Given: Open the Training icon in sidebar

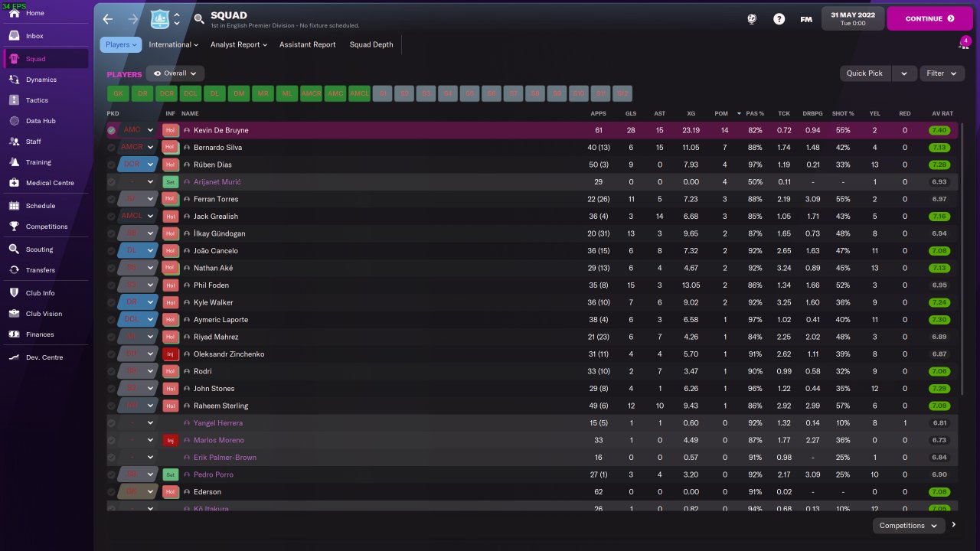Looking at the screenshot, I should pyautogui.click(x=15, y=162).
